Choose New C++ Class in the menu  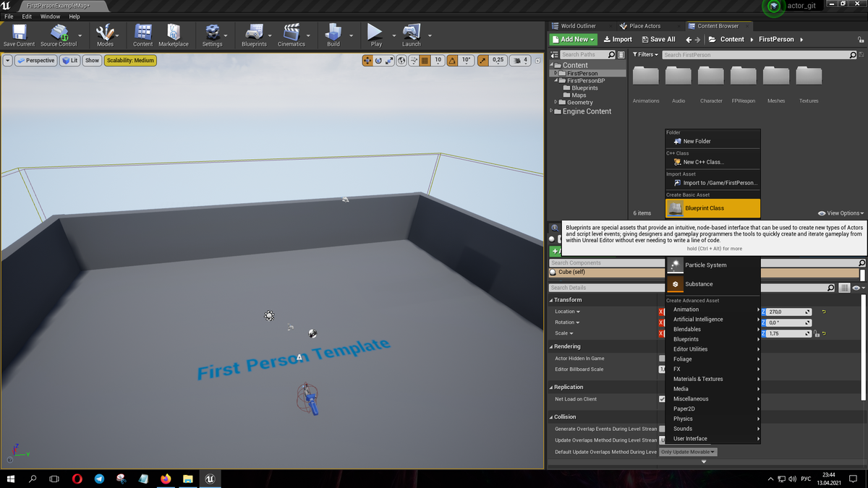pyautogui.click(x=712, y=162)
